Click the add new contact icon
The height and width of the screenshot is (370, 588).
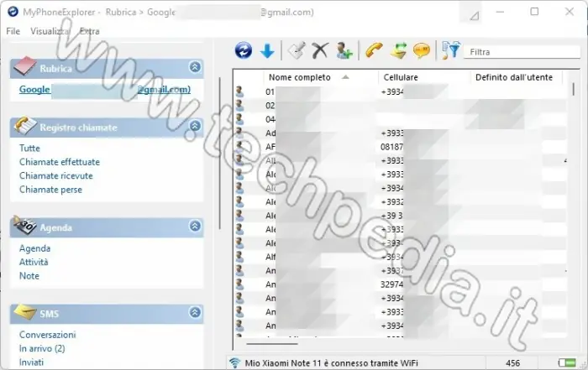pyautogui.click(x=344, y=50)
